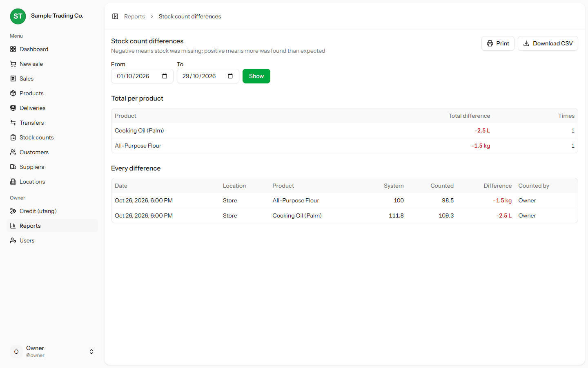This screenshot has width=588, height=368.
Task: Click the Stock counts clipboard icon
Action: coord(13,137)
